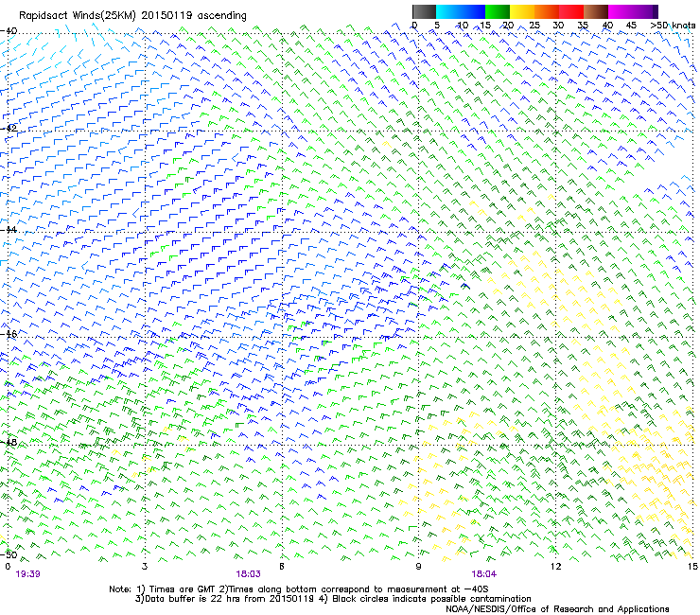Screen dimensions: 700x615
Task: Click the -50 latitude axis label
Action: tap(9, 554)
